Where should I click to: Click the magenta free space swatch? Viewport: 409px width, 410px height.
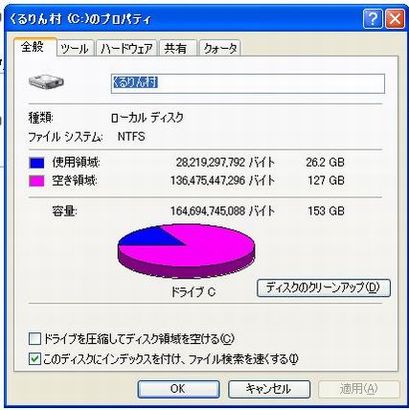click(x=36, y=181)
